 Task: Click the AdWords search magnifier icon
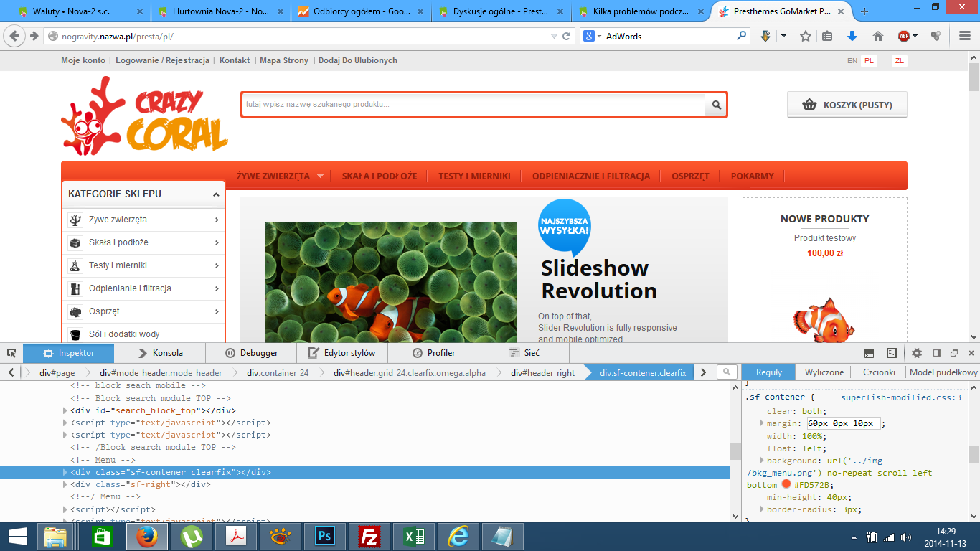tap(742, 36)
